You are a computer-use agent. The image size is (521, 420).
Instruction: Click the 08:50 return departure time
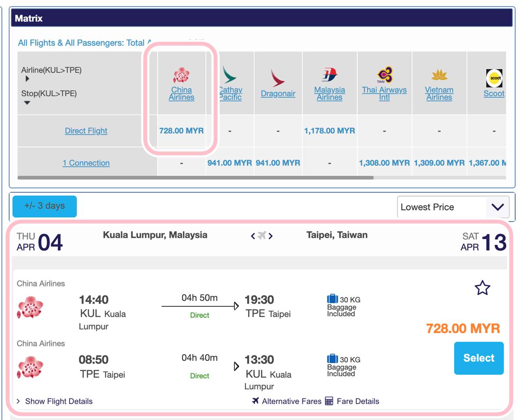(94, 360)
